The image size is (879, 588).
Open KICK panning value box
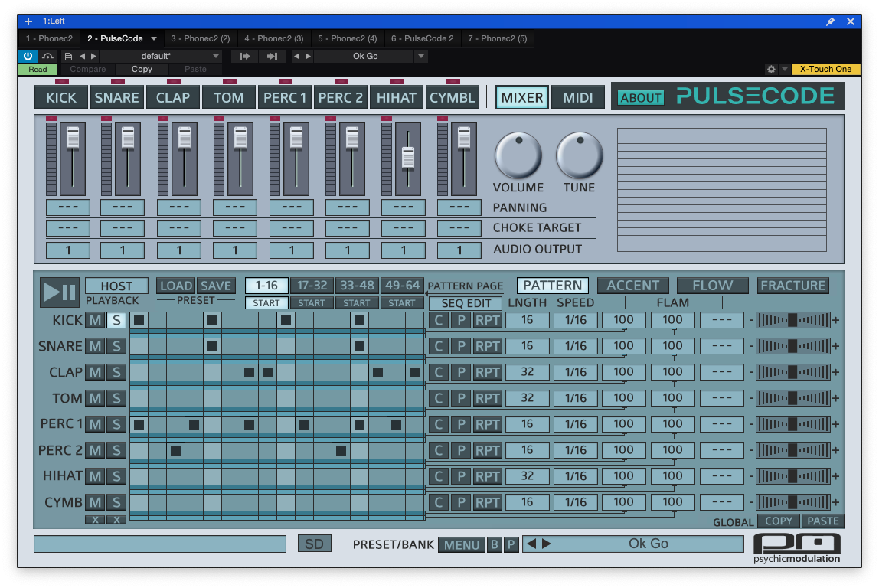pos(68,207)
